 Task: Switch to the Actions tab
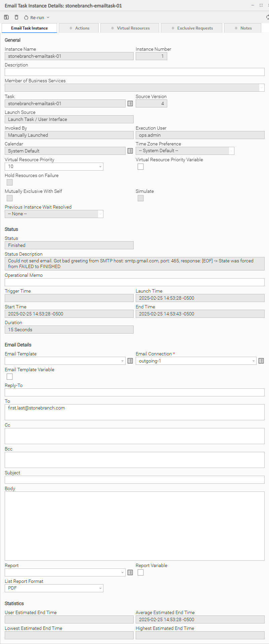pos(79,28)
